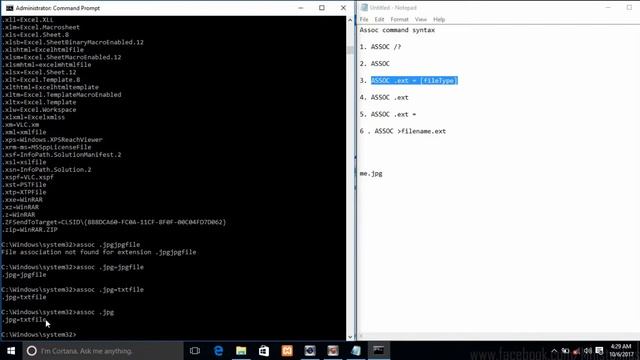Minimize the Command Prompt window
This screenshot has height=360, width=640.
[x=301, y=8]
